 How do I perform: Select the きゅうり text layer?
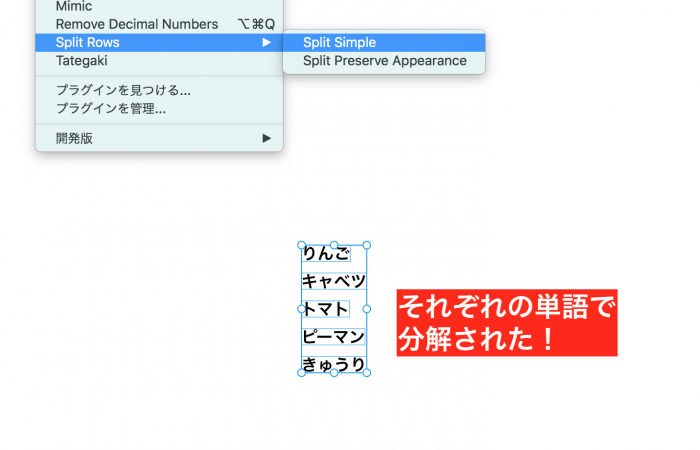coord(333,364)
